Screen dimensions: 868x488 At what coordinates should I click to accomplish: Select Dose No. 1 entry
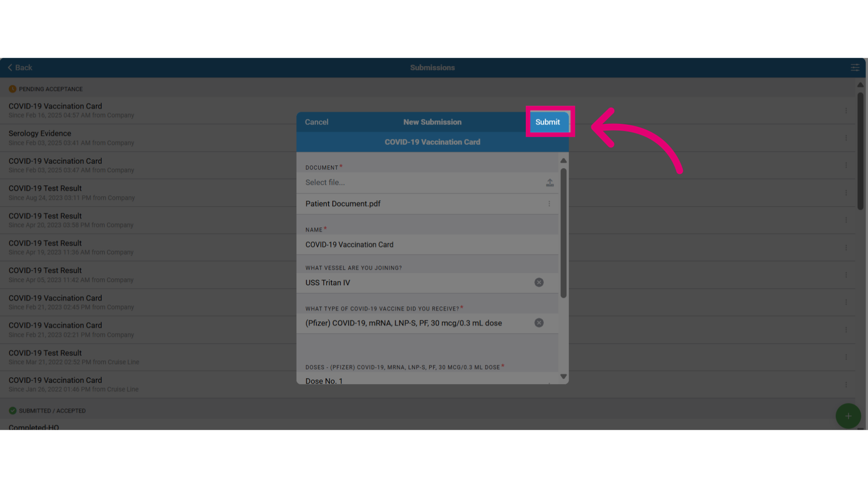pos(427,380)
